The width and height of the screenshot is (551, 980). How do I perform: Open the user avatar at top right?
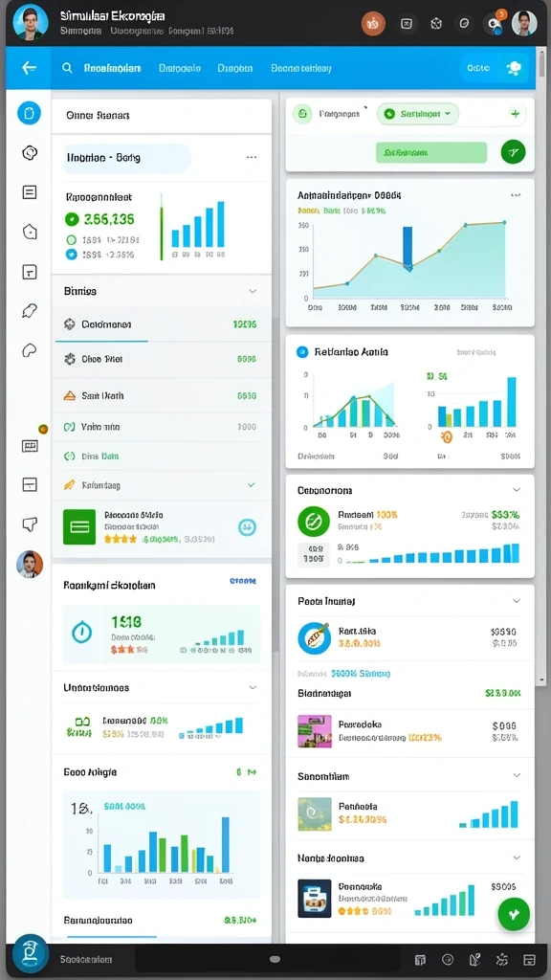(524, 23)
